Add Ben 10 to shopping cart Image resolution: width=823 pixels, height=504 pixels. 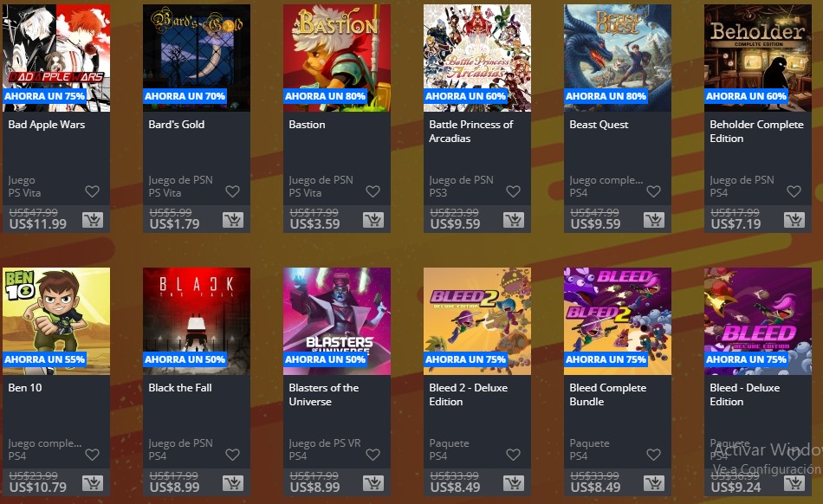[93, 482]
